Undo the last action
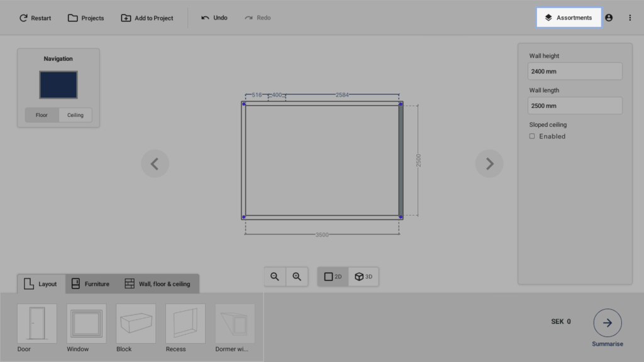Viewport: 644px width, 362px height. coord(214,18)
